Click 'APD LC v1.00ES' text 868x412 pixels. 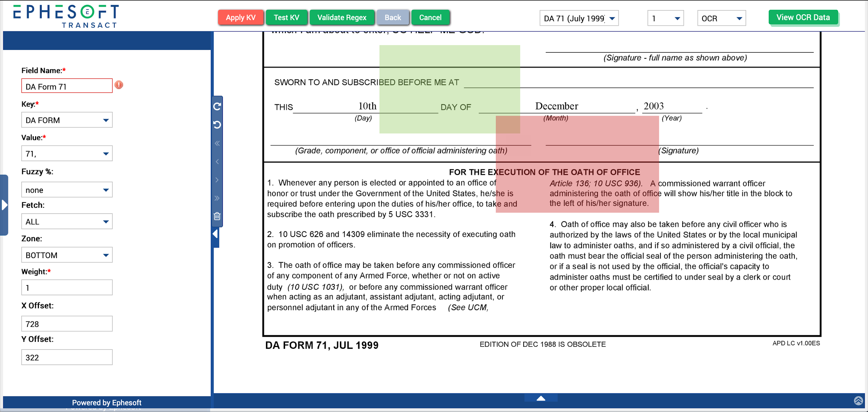(796, 343)
